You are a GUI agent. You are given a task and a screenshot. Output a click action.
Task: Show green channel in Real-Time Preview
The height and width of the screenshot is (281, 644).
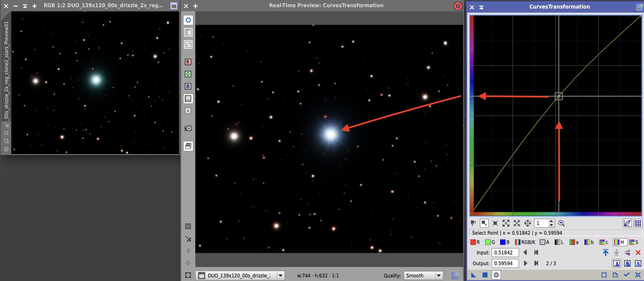pyautogui.click(x=188, y=74)
